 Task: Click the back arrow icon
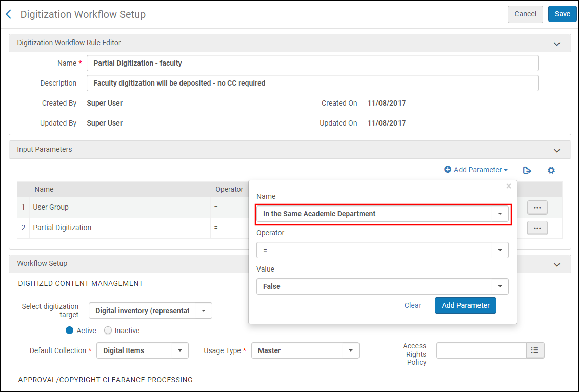click(9, 14)
